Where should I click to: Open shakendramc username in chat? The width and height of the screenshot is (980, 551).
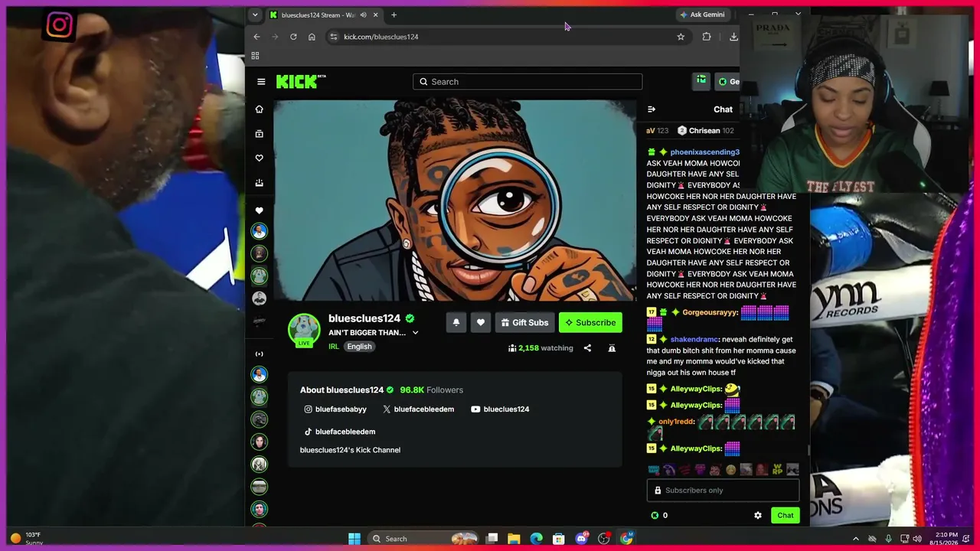(694, 339)
